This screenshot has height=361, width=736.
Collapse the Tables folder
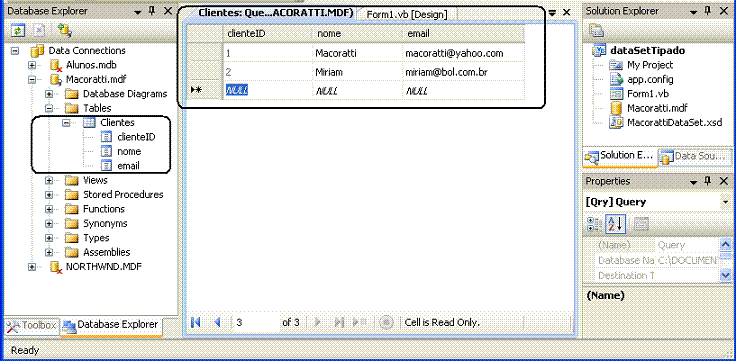tap(49, 108)
